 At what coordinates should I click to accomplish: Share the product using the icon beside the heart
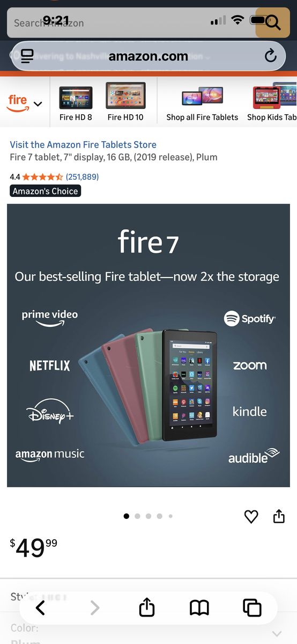(279, 516)
